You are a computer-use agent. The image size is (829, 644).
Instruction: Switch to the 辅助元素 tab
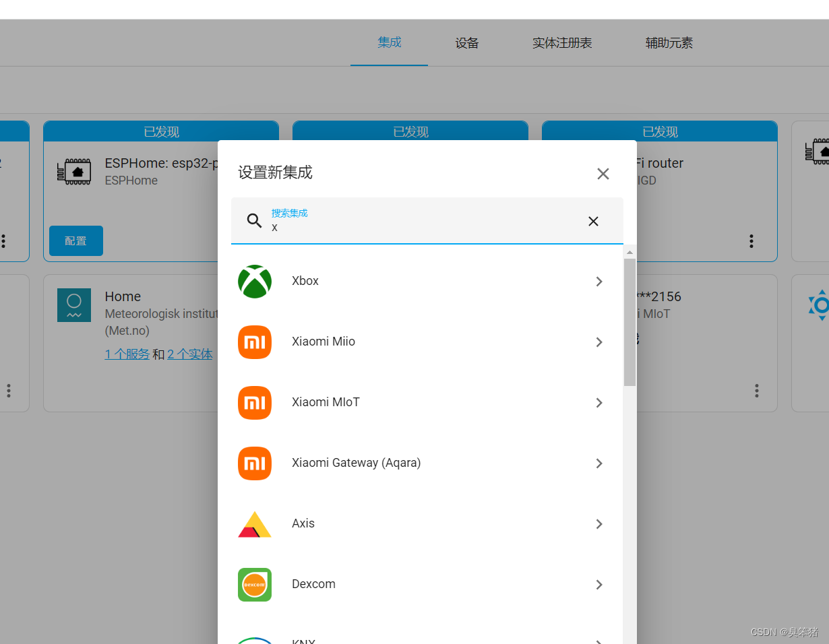coord(669,43)
